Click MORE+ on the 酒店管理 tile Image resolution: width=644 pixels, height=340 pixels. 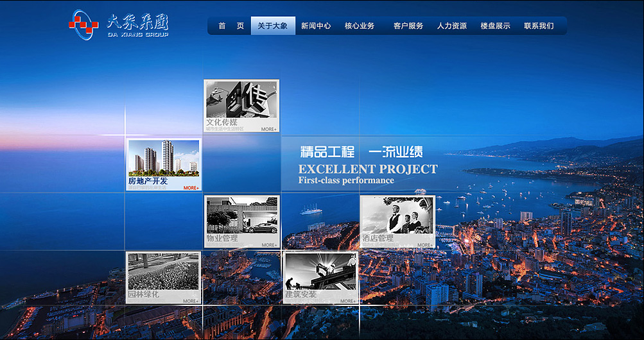tap(424, 245)
